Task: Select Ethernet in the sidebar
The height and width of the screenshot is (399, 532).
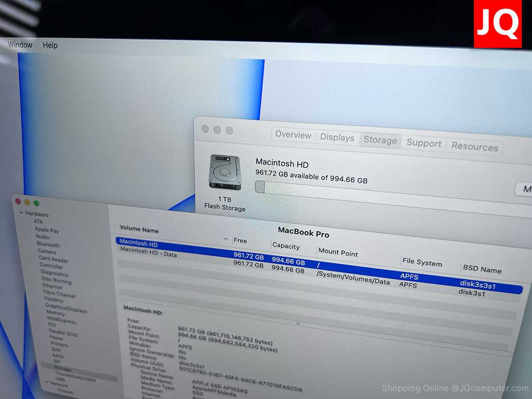Action: pos(53,286)
